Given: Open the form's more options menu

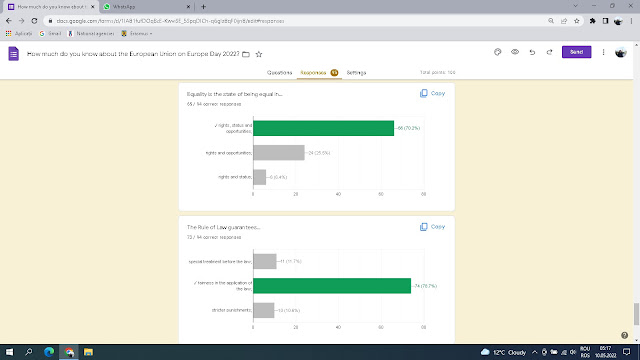Looking at the screenshot, I should (603, 52).
